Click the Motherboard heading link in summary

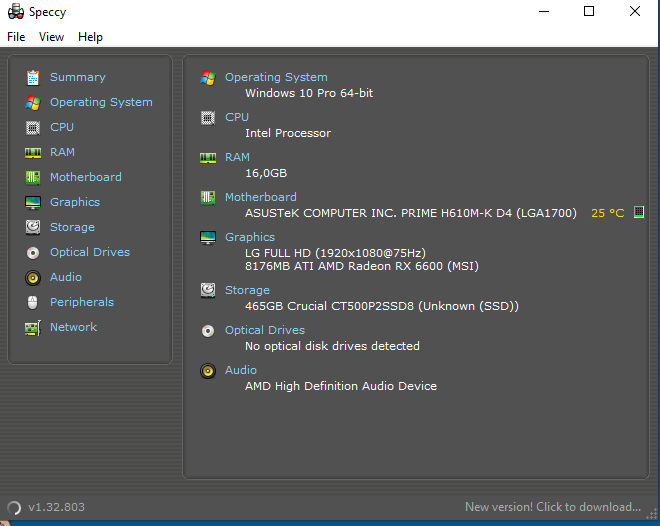[x=261, y=197]
